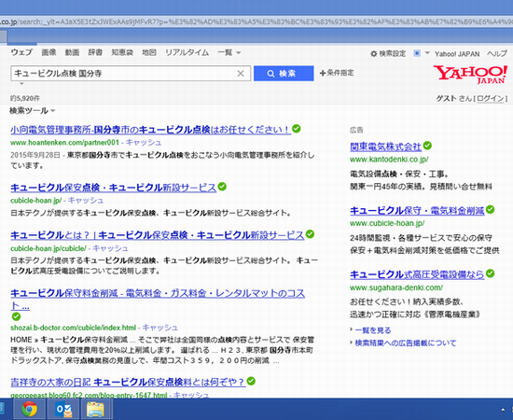Viewport: 513px width, 420px height.
Task: Click the checkmark after キュービクルとは？ result title
Action: pos(311,234)
